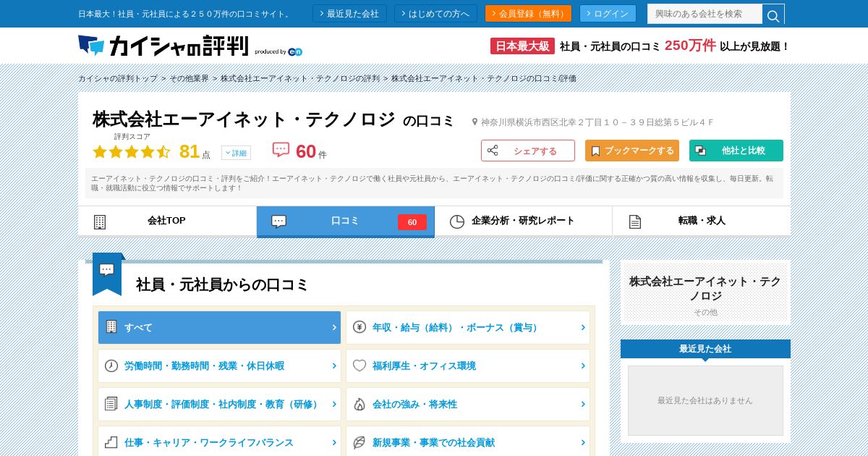Image resolution: width=868 pixels, height=456 pixels.
Task: Open その他業界 breadcrumb link
Action: [x=190, y=78]
